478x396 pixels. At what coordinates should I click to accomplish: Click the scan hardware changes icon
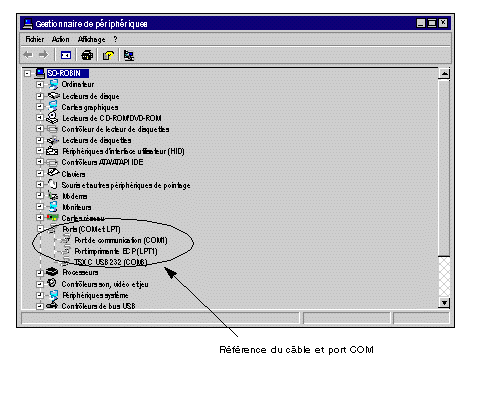pyautogui.click(x=129, y=55)
